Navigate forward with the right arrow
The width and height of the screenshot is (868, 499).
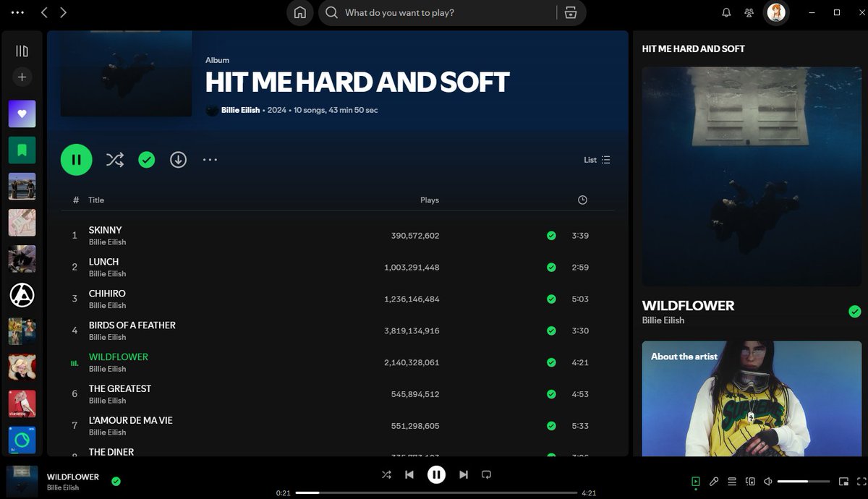pyautogui.click(x=64, y=12)
